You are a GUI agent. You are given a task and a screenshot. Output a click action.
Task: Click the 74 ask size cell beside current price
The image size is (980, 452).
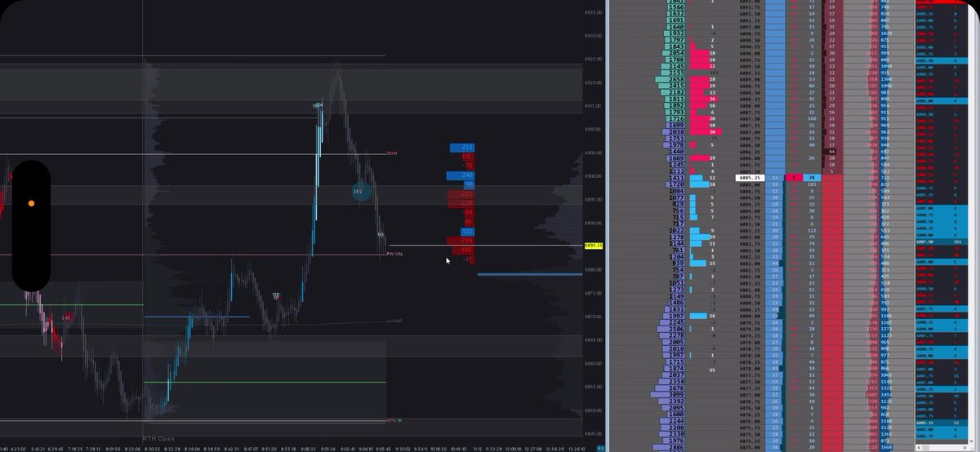tap(811, 177)
